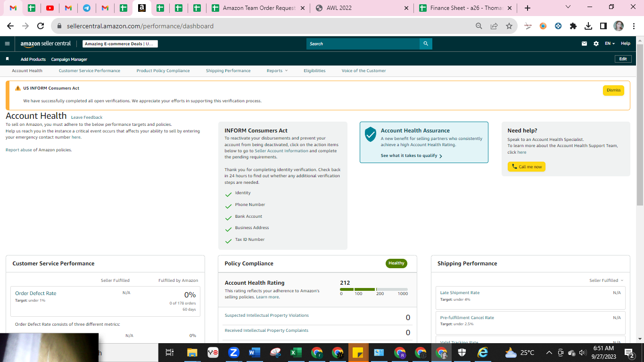Open Internet Explorer from the taskbar

(x=483, y=353)
